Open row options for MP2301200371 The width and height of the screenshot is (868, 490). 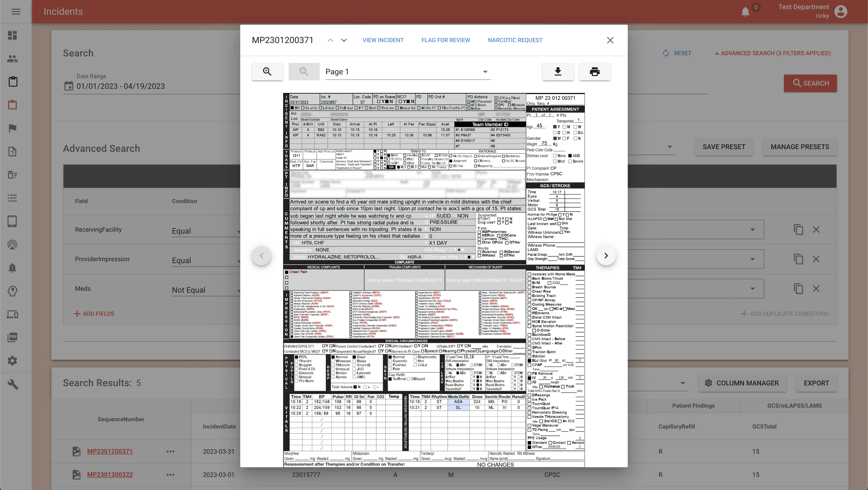170,451
